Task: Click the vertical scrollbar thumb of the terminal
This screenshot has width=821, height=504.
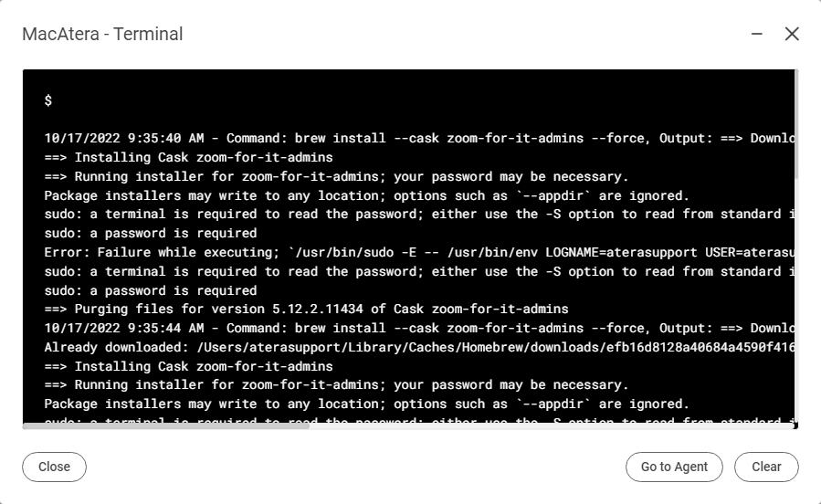Action: click(795, 124)
